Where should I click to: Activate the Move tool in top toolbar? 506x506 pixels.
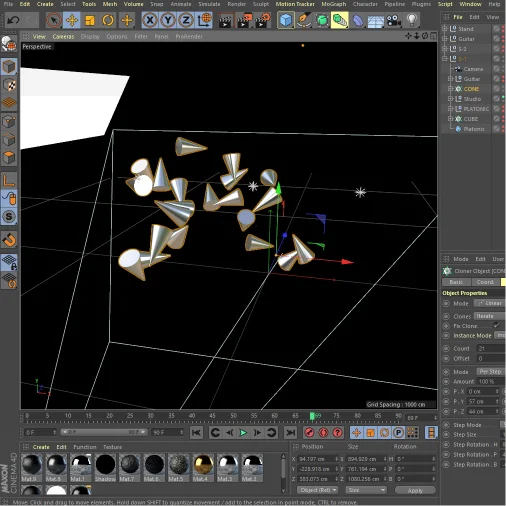pyautogui.click(x=72, y=20)
